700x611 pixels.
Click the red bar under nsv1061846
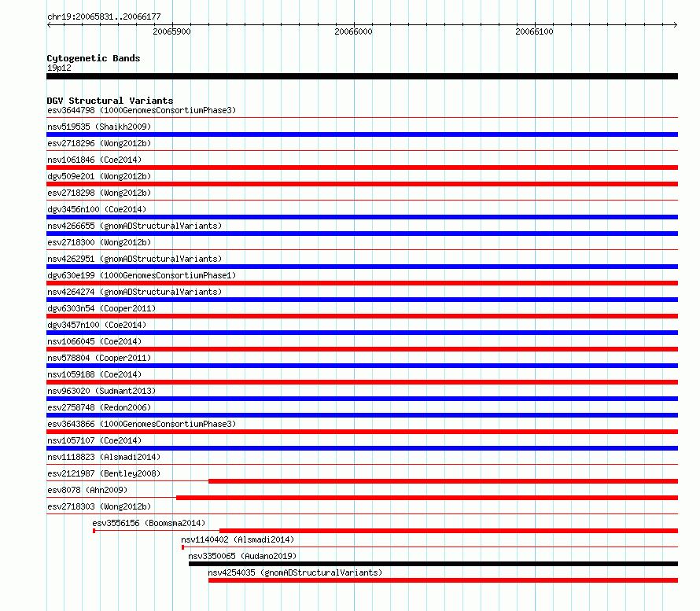362,167
